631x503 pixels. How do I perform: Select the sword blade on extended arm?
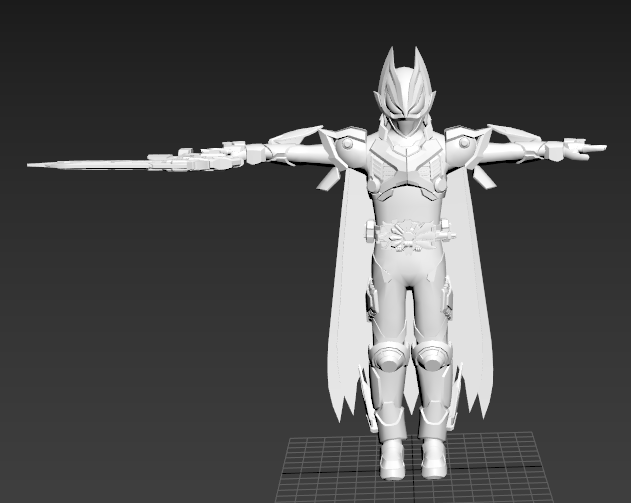point(89,164)
